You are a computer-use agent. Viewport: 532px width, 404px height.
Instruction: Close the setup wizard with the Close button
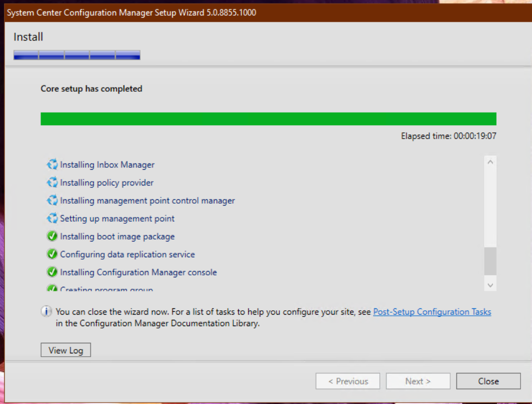click(x=488, y=382)
